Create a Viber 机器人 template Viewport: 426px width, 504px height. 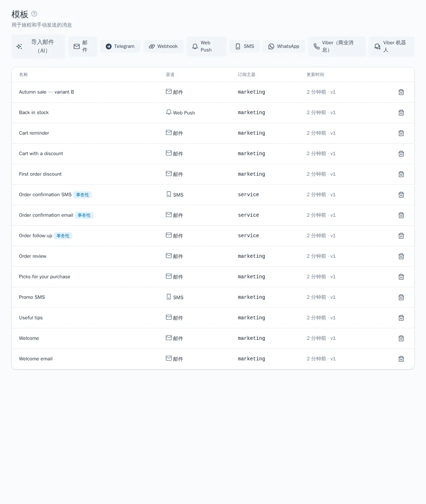pos(391,46)
